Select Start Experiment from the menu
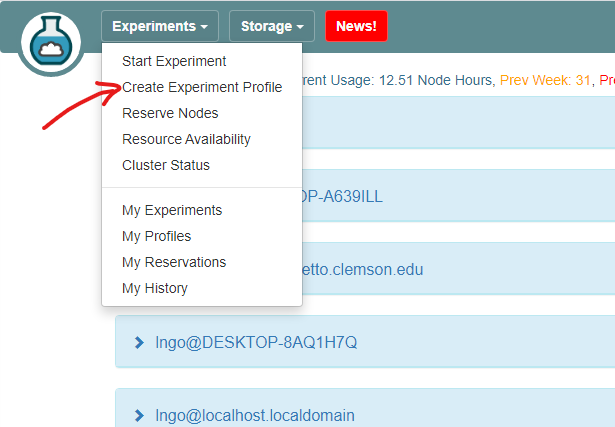 174,61
